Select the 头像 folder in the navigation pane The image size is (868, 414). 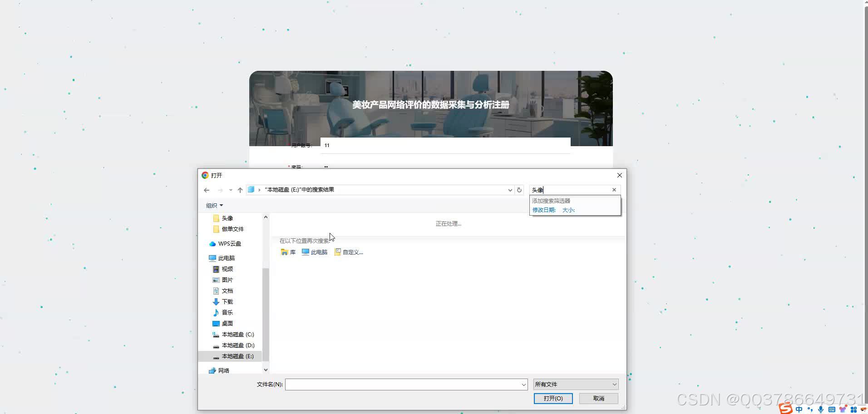pyautogui.click(x=227, y=218)
